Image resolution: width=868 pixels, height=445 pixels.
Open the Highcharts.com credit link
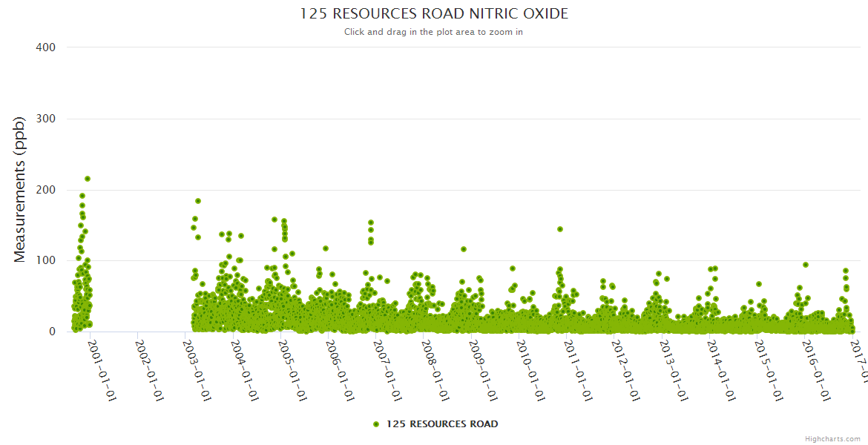pyautogui.click(x=832, y=438)
